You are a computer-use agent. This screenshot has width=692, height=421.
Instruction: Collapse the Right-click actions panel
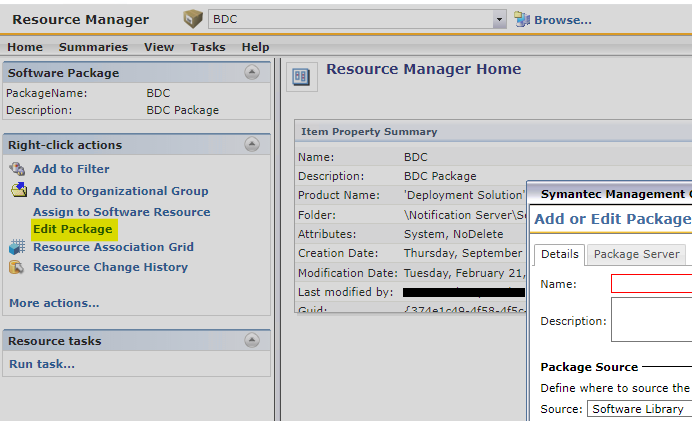[251, 145]
